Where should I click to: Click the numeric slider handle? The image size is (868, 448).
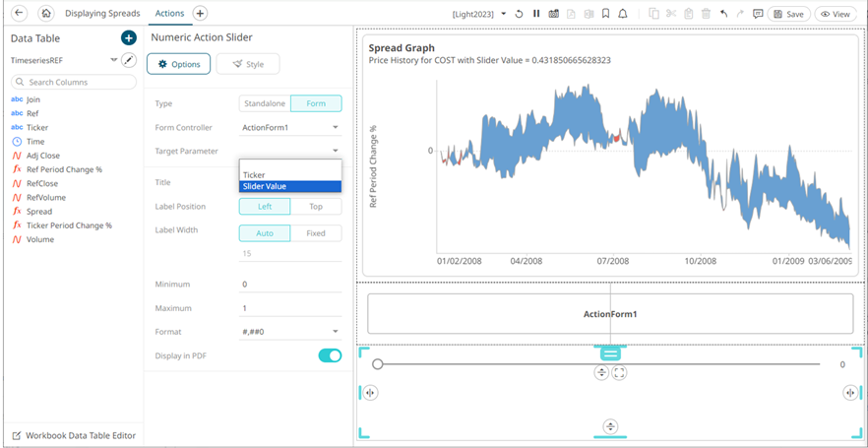pyautogui.click(x=378, y=364)
